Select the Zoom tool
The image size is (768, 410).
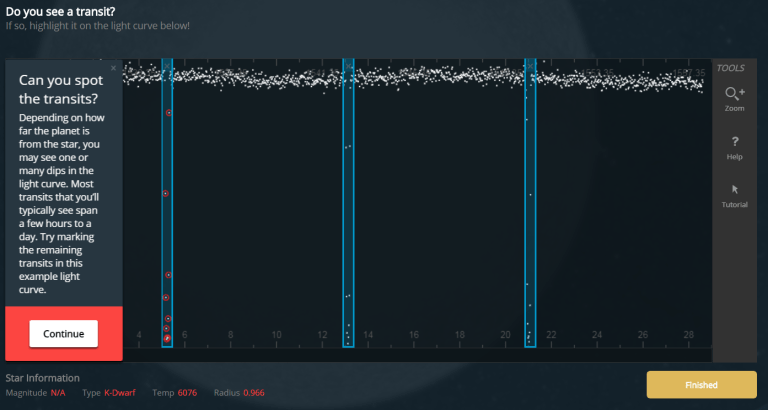734,97
